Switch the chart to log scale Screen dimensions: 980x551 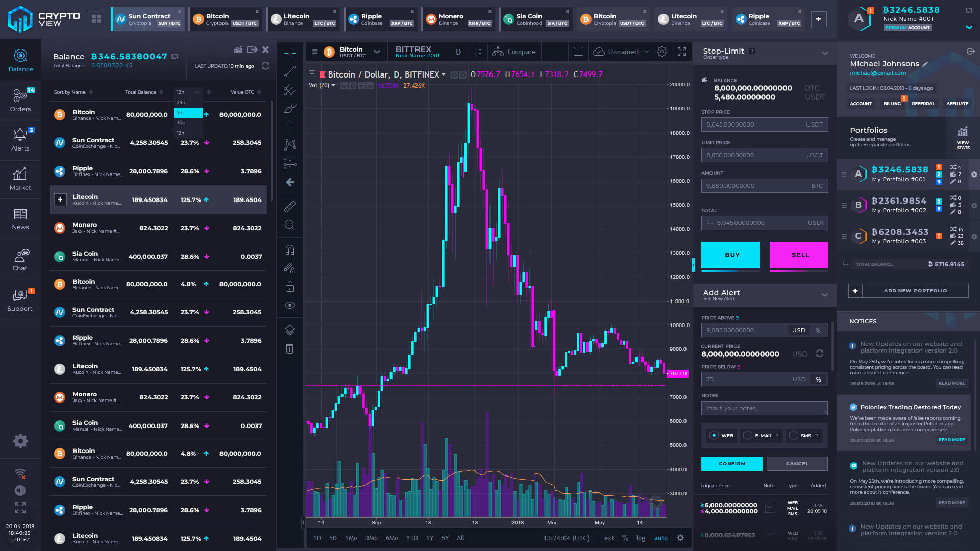click(641, 538)
